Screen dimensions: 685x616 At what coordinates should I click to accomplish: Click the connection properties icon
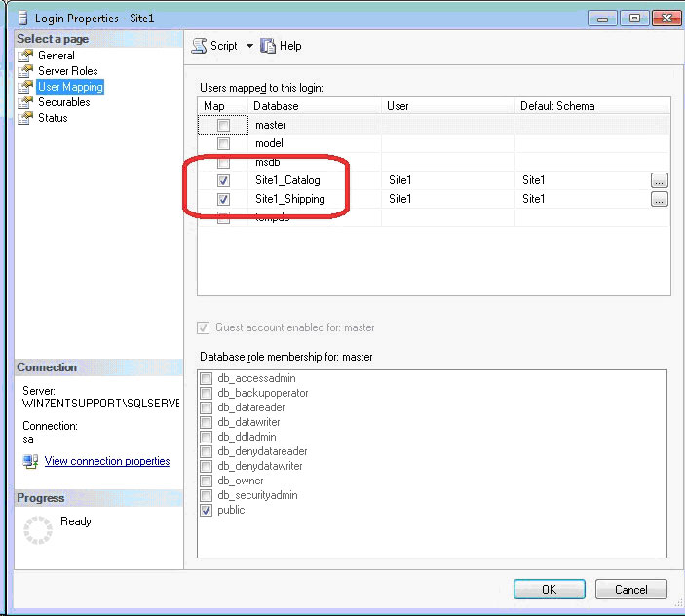[30, 462]
